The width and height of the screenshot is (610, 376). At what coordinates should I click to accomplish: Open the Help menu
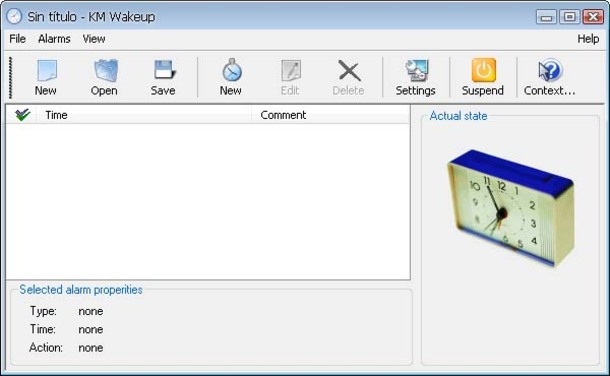(588, 39)
